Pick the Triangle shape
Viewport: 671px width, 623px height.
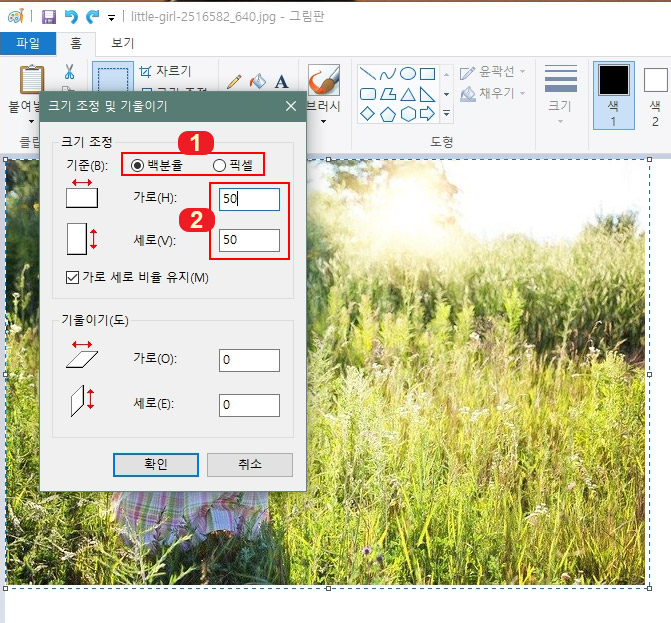click(408, 94)
